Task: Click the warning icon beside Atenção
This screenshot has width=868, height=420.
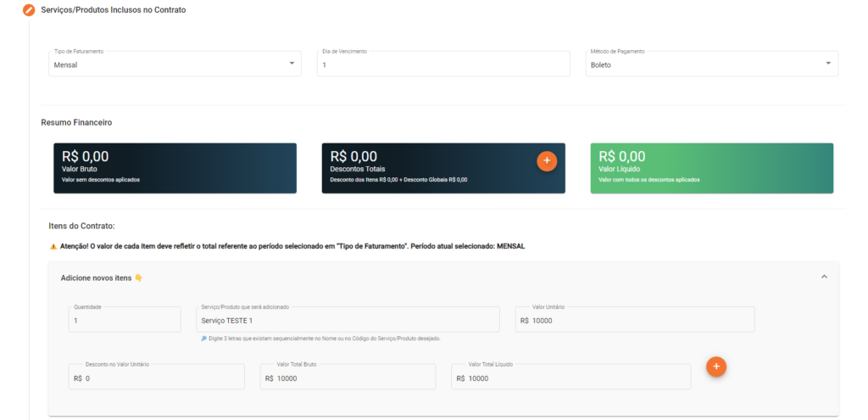Action: point(53,246)
